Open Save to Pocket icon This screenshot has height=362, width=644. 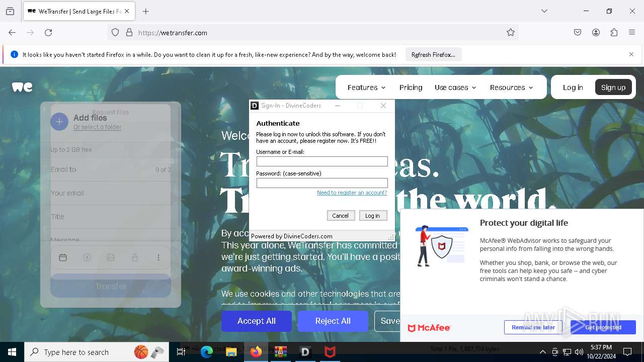578,33
